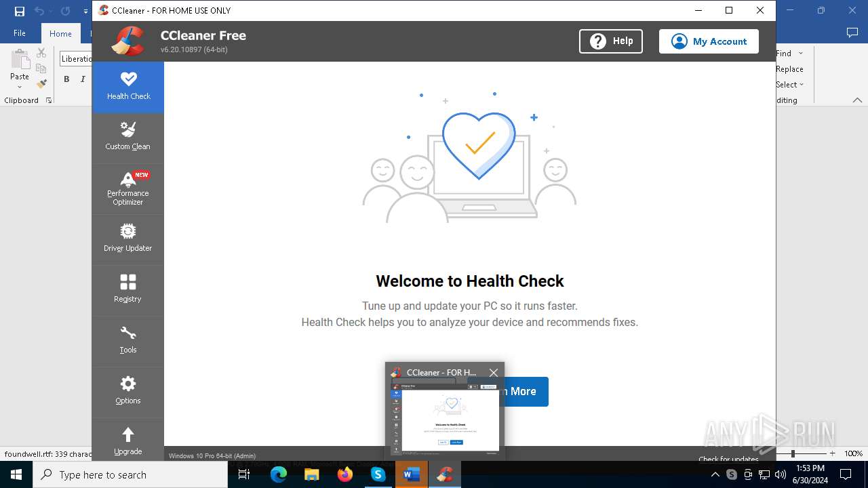
Task: Open the Custom Clean section
Action: (128, 138)
